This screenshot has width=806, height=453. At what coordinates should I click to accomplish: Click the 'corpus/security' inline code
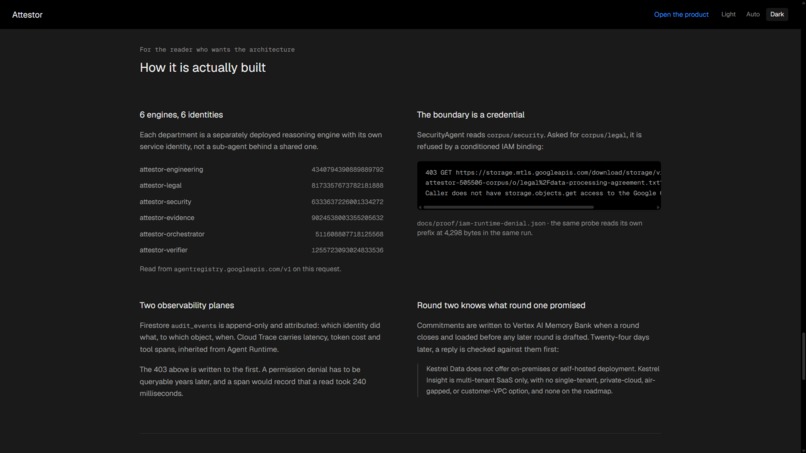coord(515,135)
